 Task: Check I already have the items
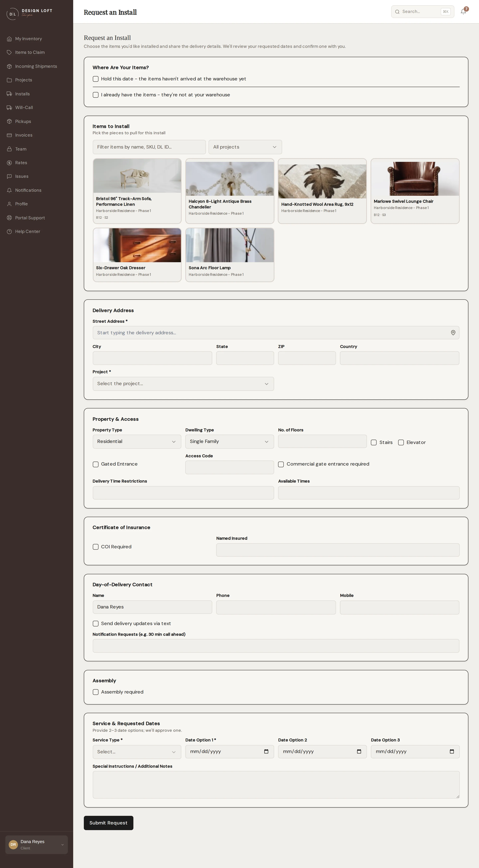[x=96, y=95]
